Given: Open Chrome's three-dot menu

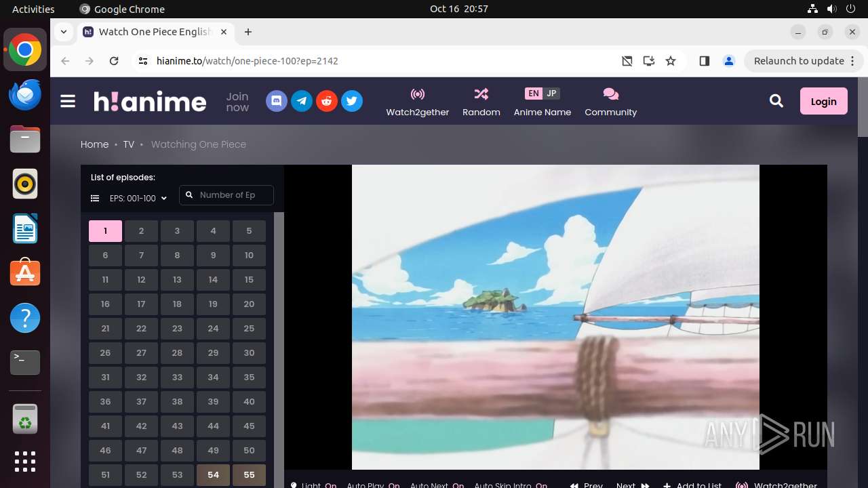Looking at the screenshot, I should coord(853,61).
